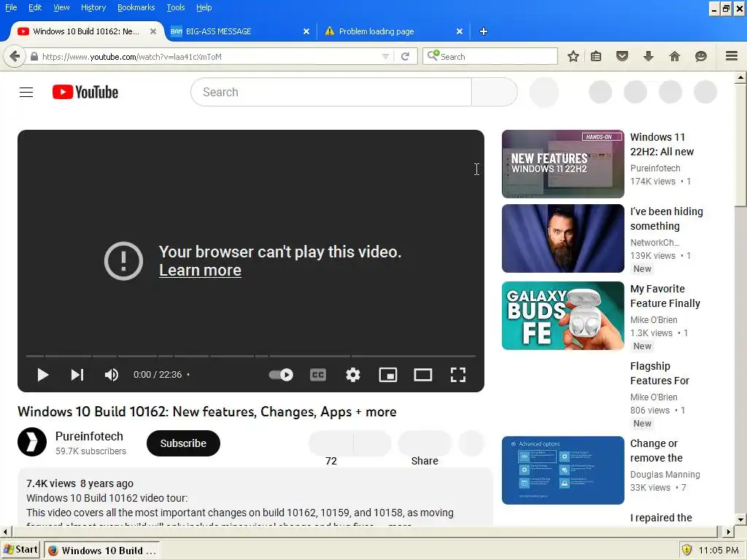This screenshot has width=747, height=560.
Task: Toggle closed captions CC button
Action: click(318, 376)
